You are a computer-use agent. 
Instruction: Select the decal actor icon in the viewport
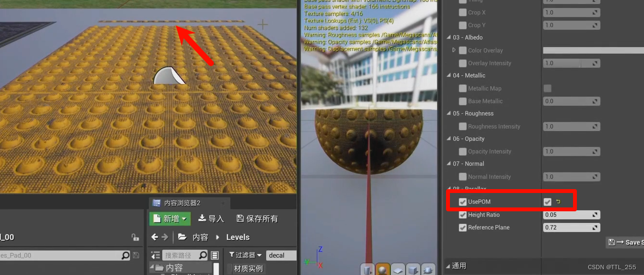click(x=169, y=76)
